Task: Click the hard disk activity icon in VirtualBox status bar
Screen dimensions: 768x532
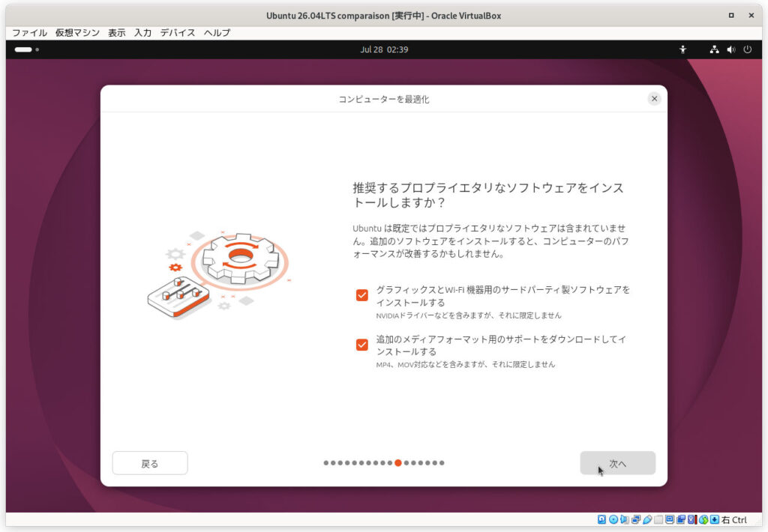Action: (602, 520)
